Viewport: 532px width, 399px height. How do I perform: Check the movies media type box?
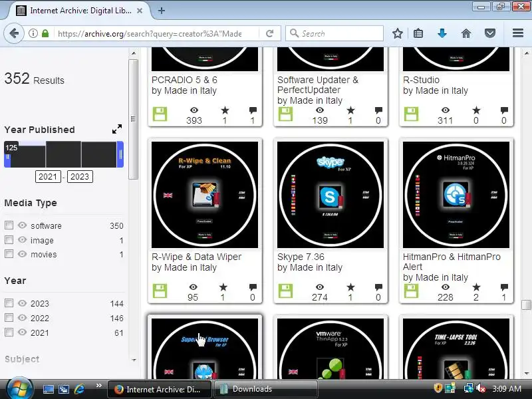9,254
